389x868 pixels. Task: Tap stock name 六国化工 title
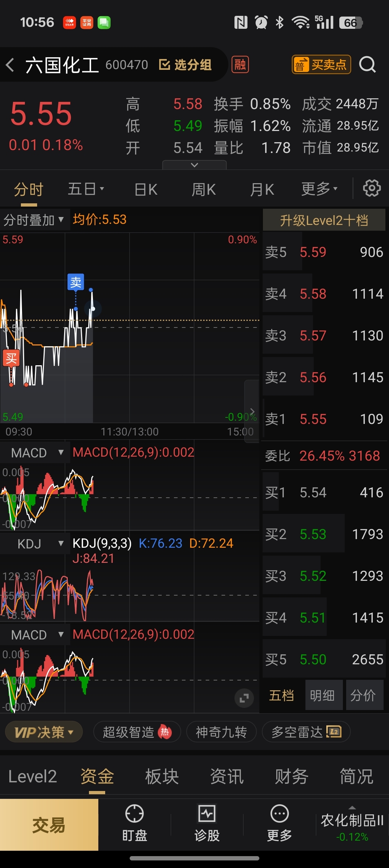click(62, 65)
